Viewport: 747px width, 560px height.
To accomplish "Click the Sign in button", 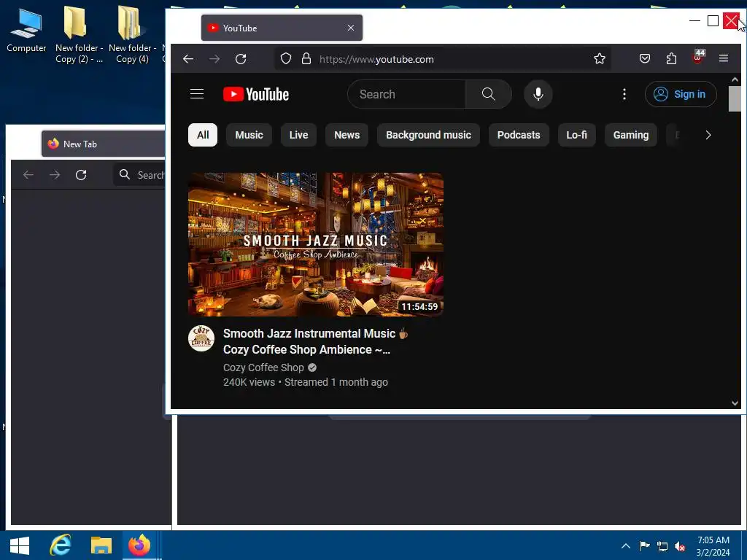I will click(x=681, y=94).
